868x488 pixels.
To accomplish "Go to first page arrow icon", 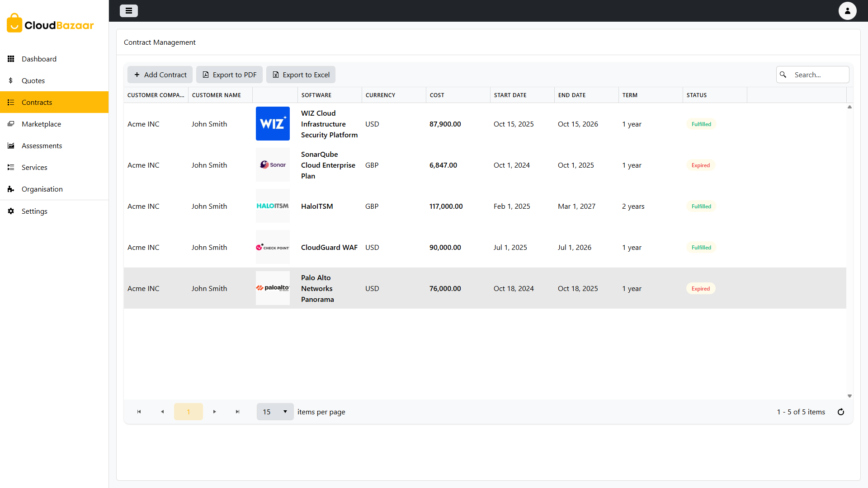I will click(x=139, y=412).
